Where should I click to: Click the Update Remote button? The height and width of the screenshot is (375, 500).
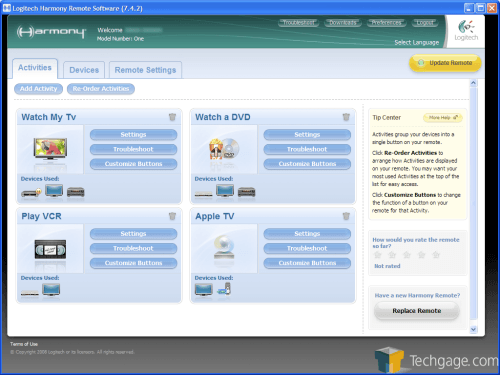coord(445,63)
